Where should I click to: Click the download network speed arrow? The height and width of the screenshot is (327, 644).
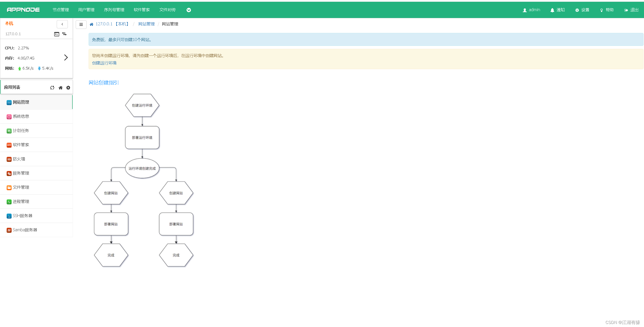tap(39, 68)
